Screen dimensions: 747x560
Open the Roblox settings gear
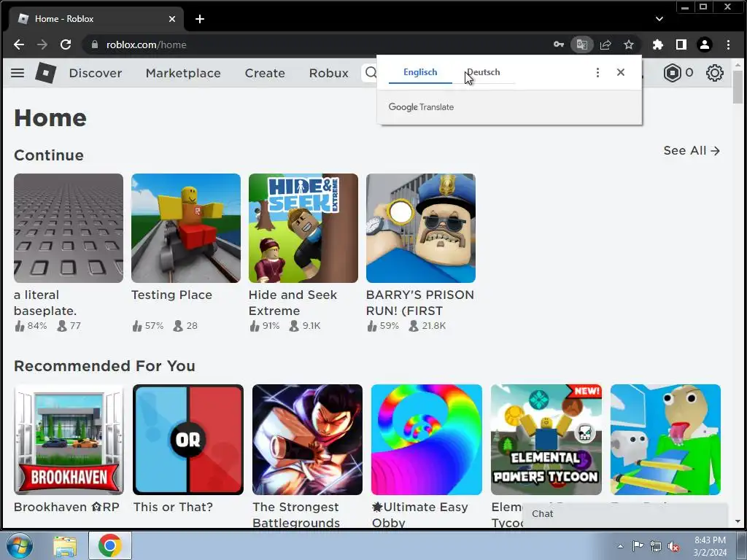pos(714,73)
